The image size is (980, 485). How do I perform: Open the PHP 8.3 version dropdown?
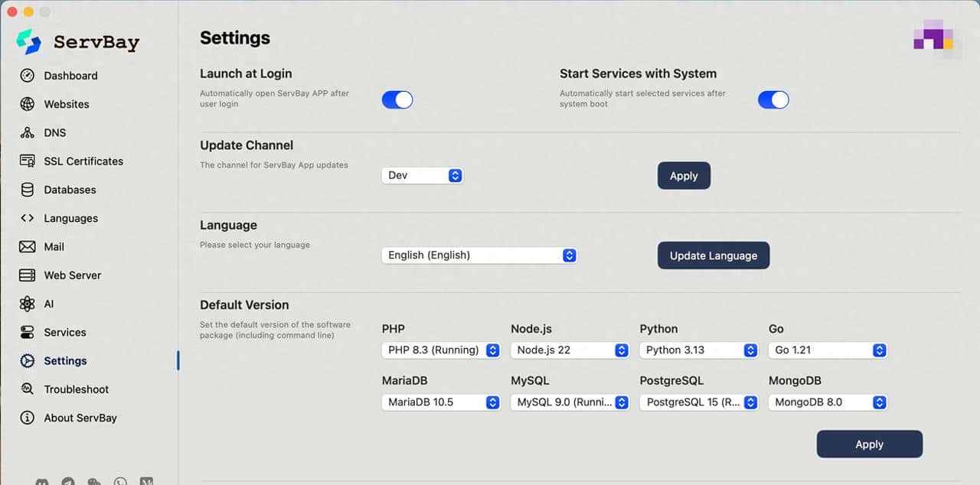[442, 350]
